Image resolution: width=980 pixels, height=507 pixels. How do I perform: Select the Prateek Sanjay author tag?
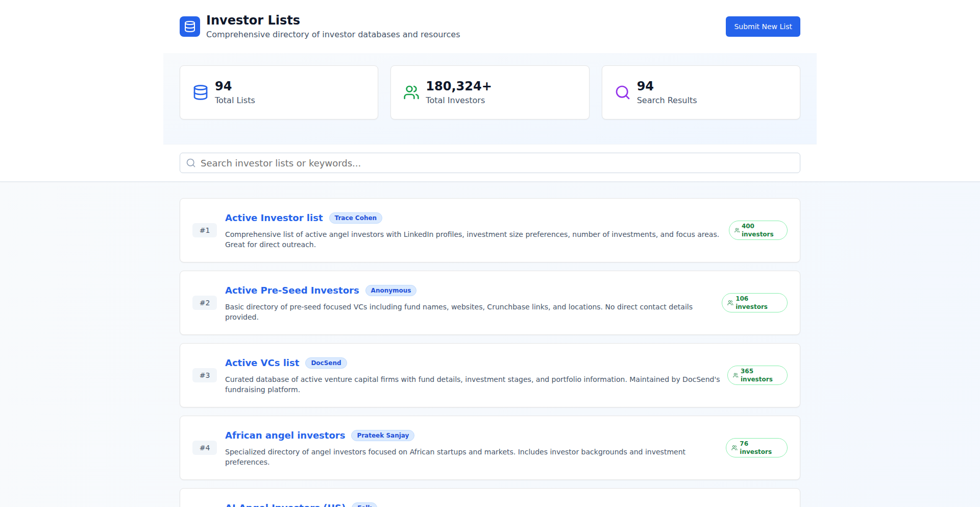click(382, 436)
